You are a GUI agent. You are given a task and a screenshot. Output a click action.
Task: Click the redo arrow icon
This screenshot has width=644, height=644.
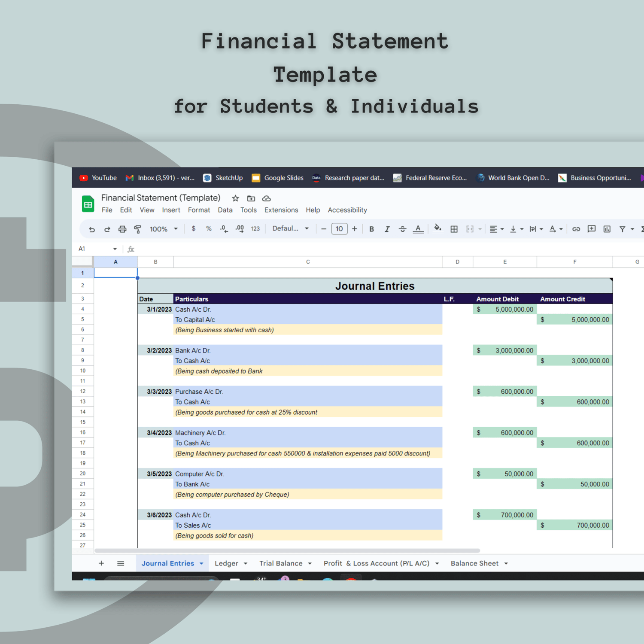point(107,229)
